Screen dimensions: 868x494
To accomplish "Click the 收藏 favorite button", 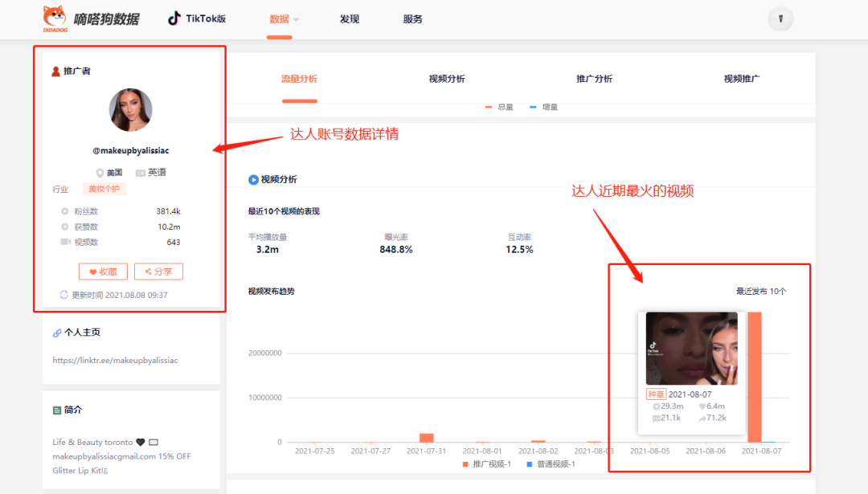I will pyautogui.click(x=103, y=271).
